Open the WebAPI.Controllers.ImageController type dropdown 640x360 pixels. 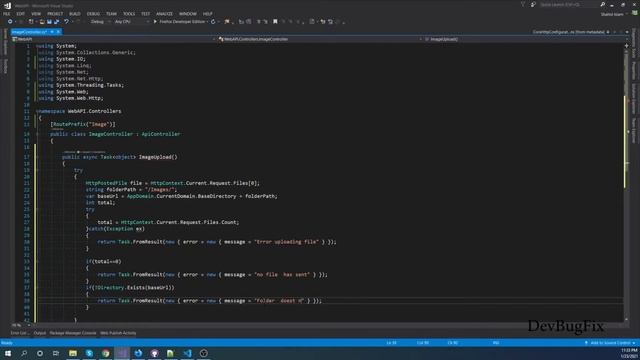tap(320, 39)
